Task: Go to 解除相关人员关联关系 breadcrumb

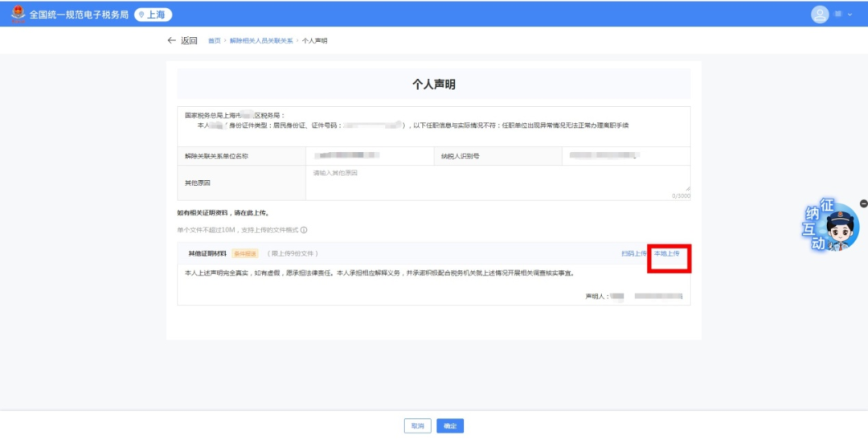Action: tap(261, 40)
